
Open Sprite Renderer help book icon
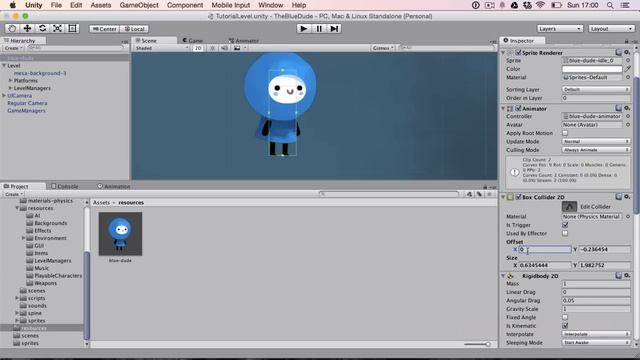[x=618, y=53]
